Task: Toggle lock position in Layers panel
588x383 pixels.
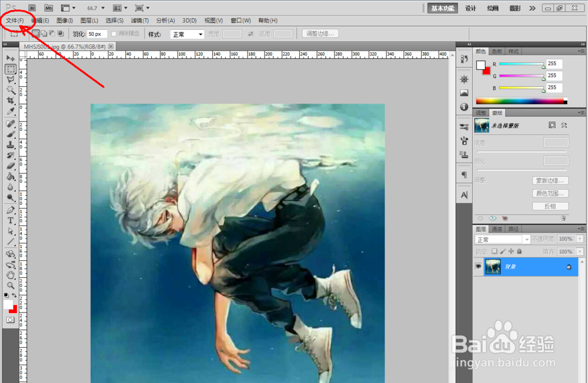Action: click(511, 251)
